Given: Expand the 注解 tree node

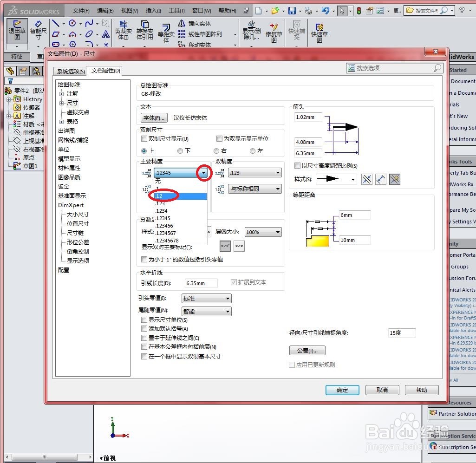Looking at the screenshot, I should [x=62, y=94].
